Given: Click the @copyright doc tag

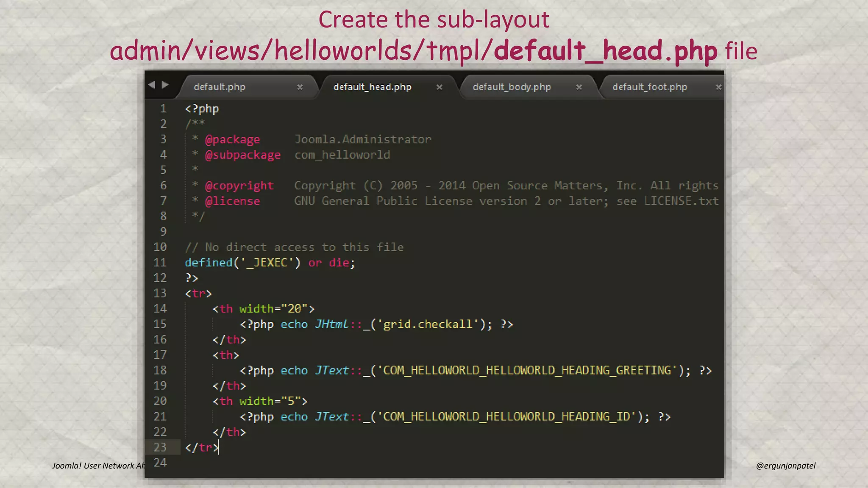Looking at the screenshot, I should click(239, 186).
